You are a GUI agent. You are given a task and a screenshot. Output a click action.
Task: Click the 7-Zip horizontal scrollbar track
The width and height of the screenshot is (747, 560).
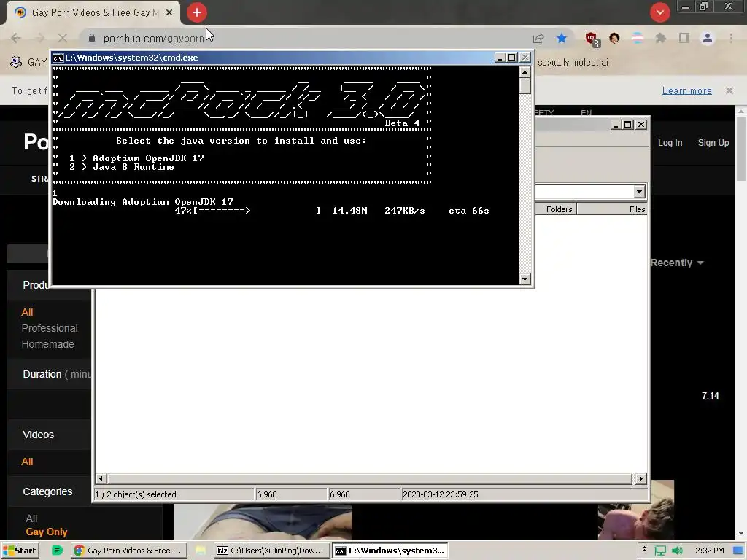(x=370, y=478)
